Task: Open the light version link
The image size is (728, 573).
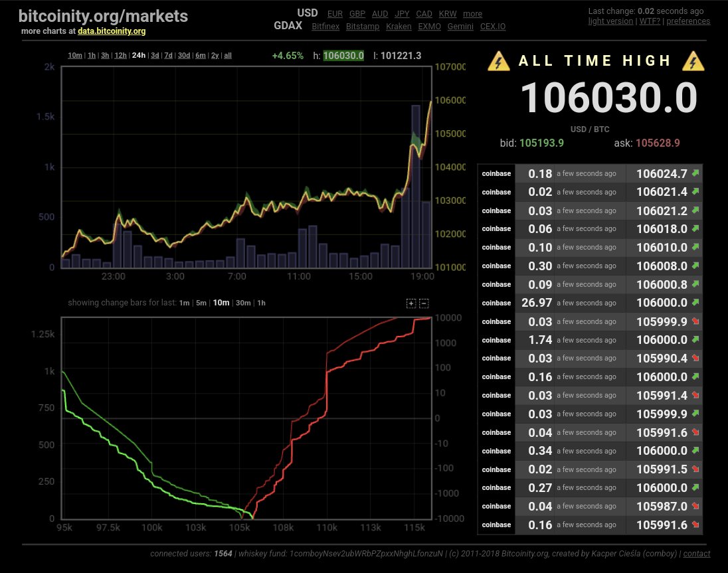Action: 610,21
